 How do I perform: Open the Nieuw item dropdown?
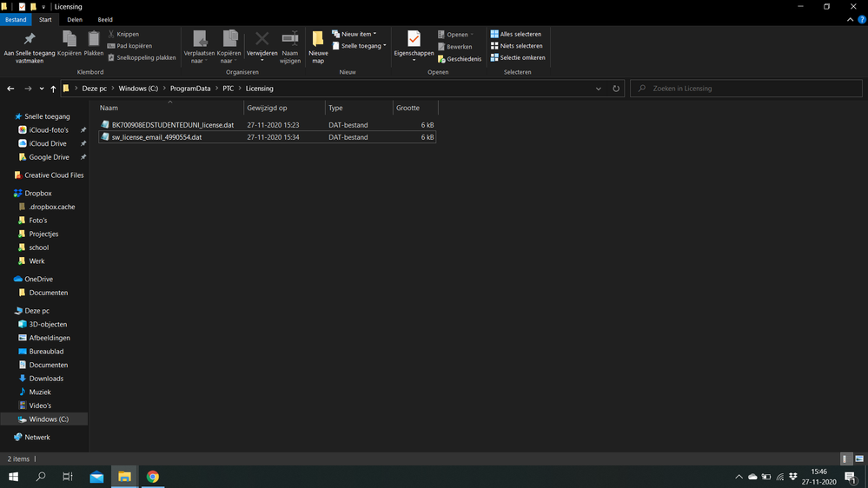click(x=354, y=34)
